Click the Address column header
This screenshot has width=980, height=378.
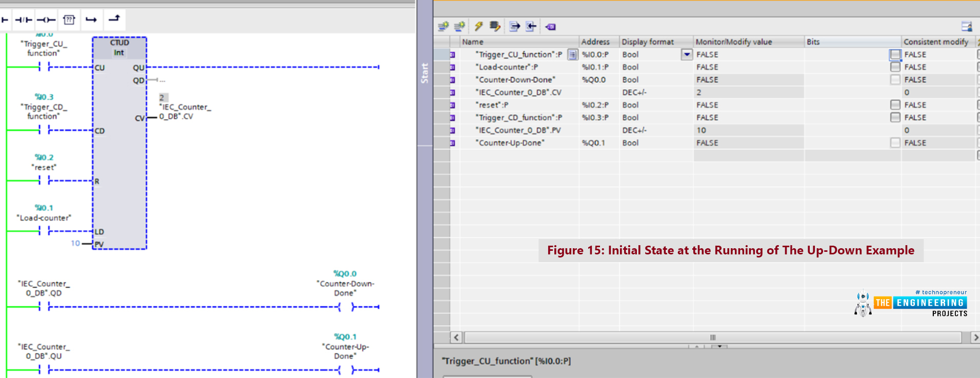(x=599, y=42)
